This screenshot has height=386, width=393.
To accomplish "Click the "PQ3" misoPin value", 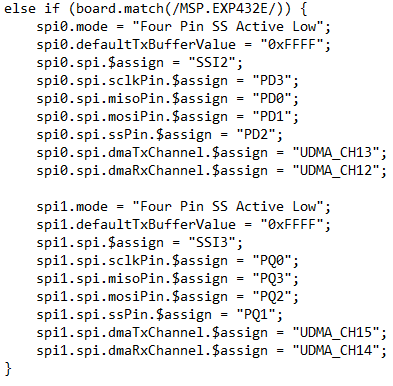I will [272, 279].
